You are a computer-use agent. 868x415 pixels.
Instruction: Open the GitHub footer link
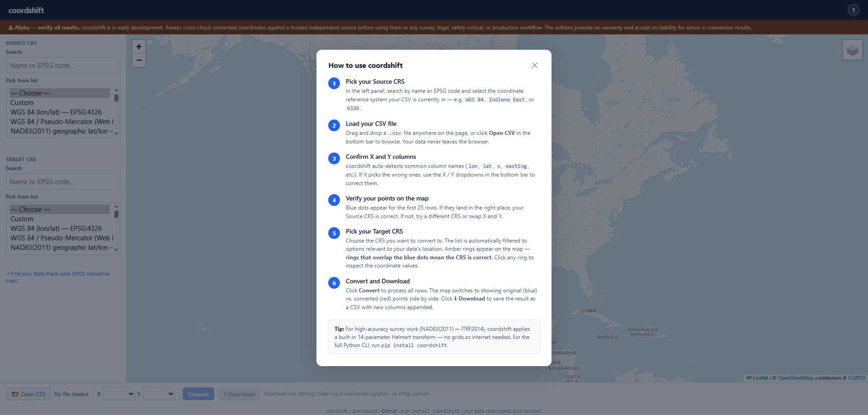click(x=389, y=411)
